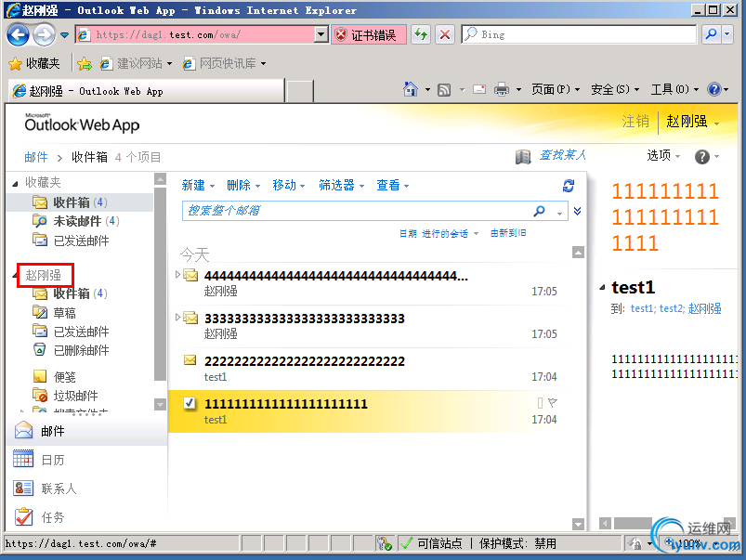This screenshot has height=560, width=746.
Task: Expand the conversation starting with 44444444
Action: pyautogui.click(x=177, y=275)
